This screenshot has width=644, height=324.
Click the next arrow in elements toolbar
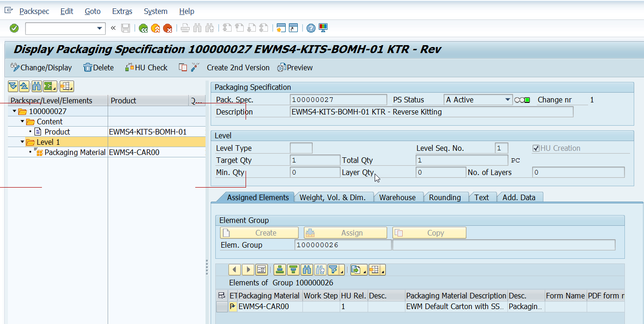(x=248, y=270)
